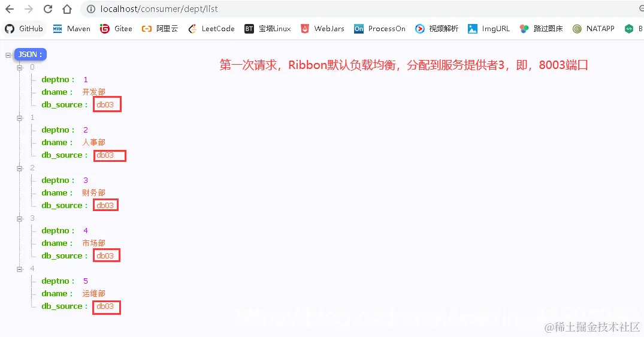This screenshot has height=337, width=644.
Task: Select the dname value 市场部
Action: tap(93, 243)
